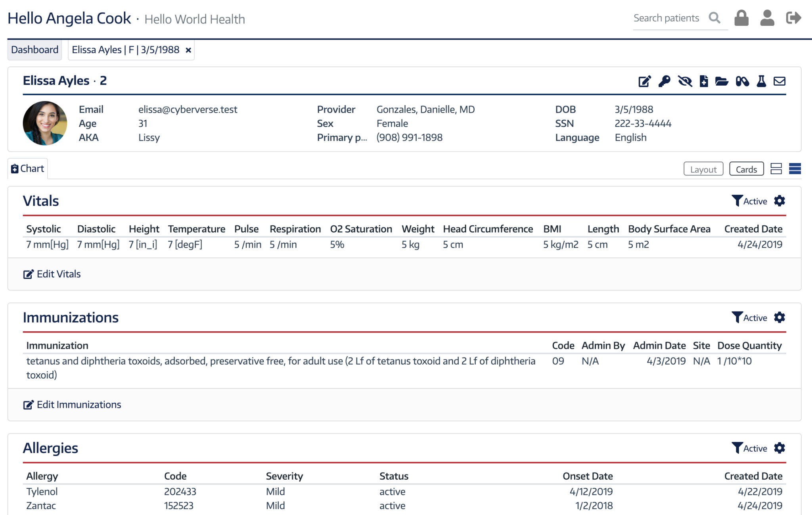Image resolution: width=812 pixels, height=515 pixels.
Task: Select the Chart tab
Action: (28, 169)
